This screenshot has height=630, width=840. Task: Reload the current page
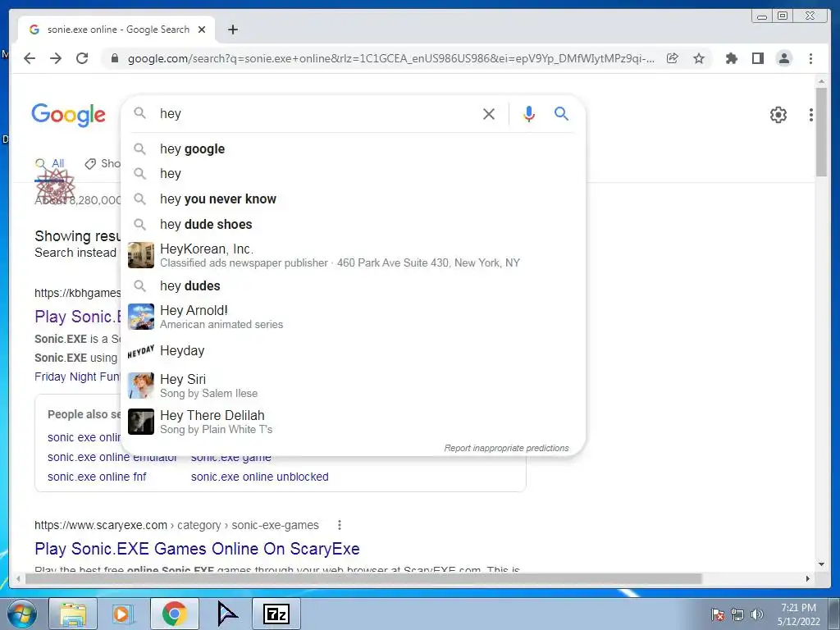pos(82,58)
